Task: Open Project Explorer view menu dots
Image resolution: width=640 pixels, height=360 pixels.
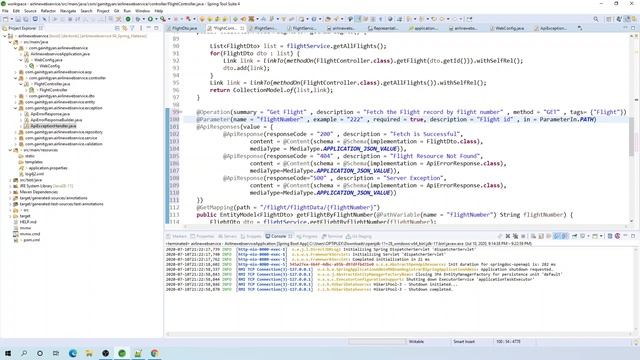Action: [x=141, y=28]
